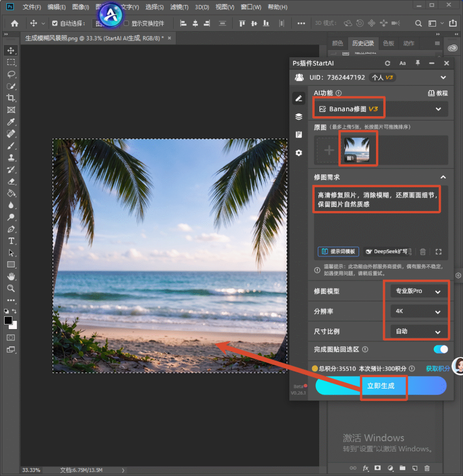463x476 pixels.
Task: Open the 4K resolution dropdown
Action: (419, 311)
